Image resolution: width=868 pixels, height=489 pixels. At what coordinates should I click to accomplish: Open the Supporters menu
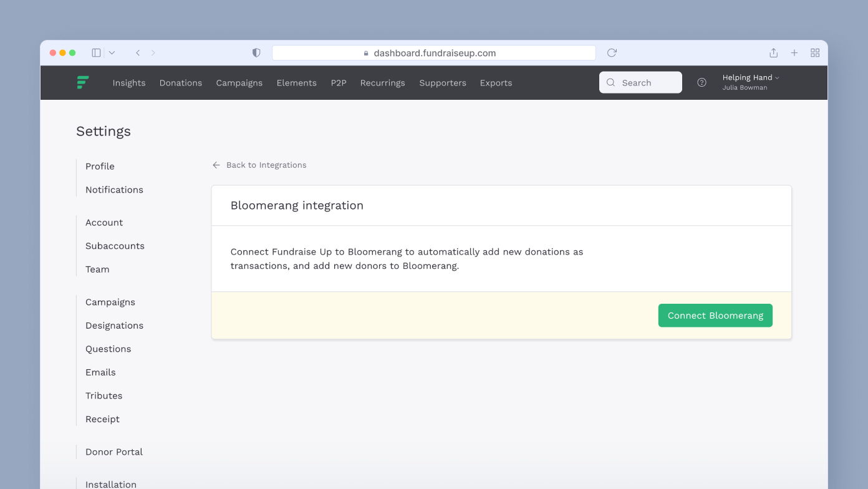443,83
